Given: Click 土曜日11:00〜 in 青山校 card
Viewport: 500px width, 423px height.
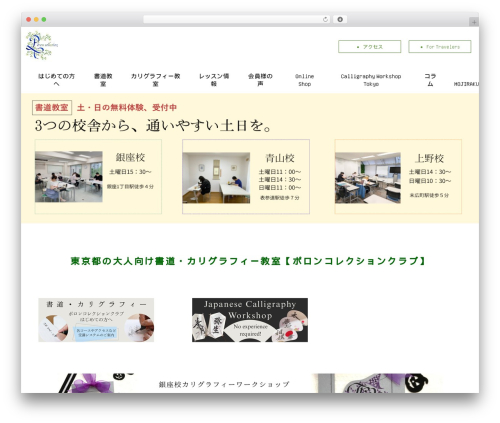Looking at the screenshot, I should 280,172.
